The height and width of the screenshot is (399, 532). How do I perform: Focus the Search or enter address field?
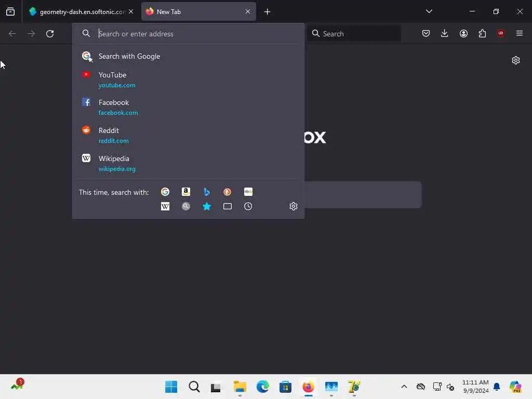click(x=188, y=34)
